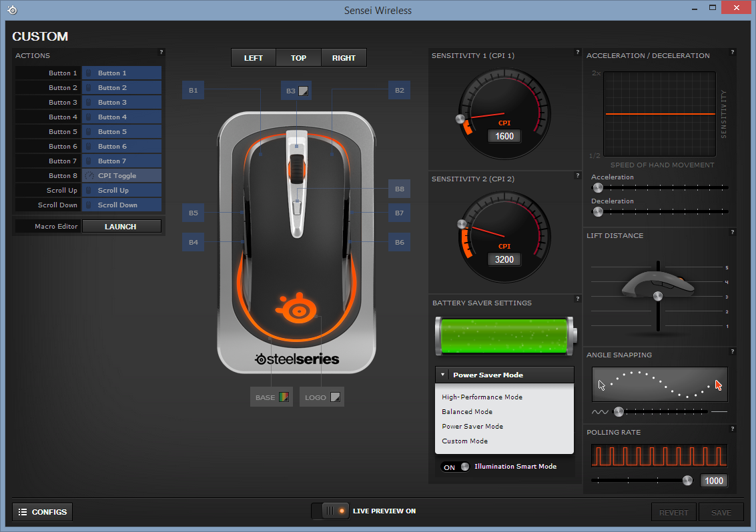
Task: Launch the Macro Editor
Action: (x=121, y=227)
